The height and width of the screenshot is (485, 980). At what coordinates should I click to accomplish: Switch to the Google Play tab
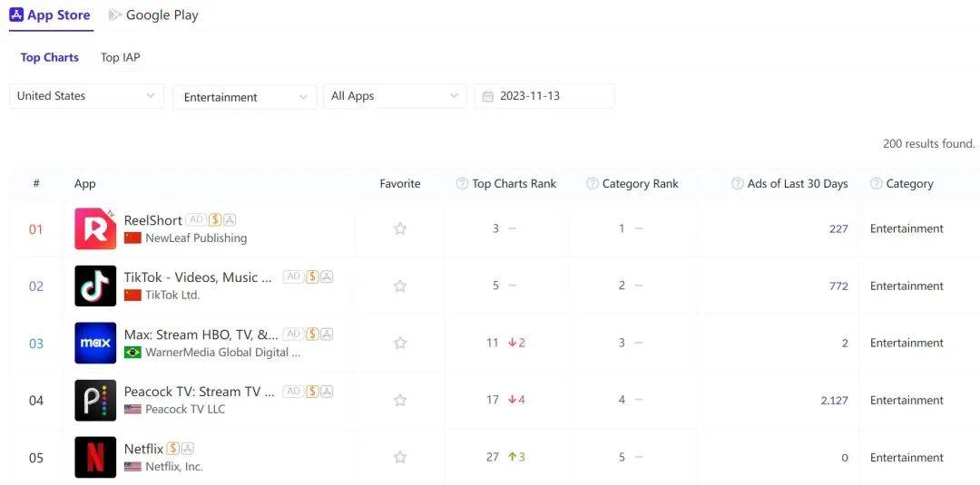153,15
